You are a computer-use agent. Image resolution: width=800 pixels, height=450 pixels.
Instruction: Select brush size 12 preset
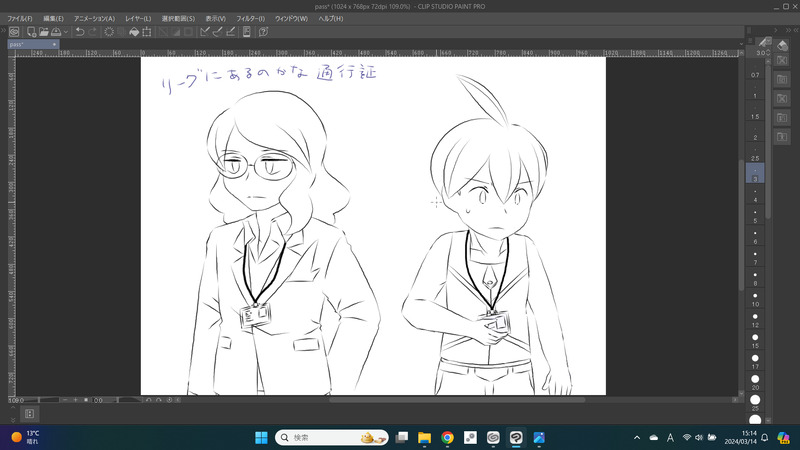click(755, 321)
